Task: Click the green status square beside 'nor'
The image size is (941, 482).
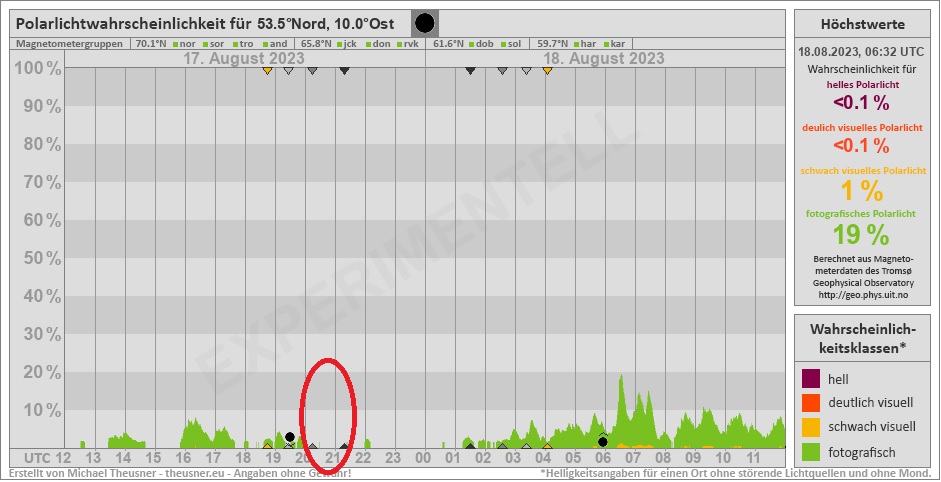Action: (x=175, y=45)
